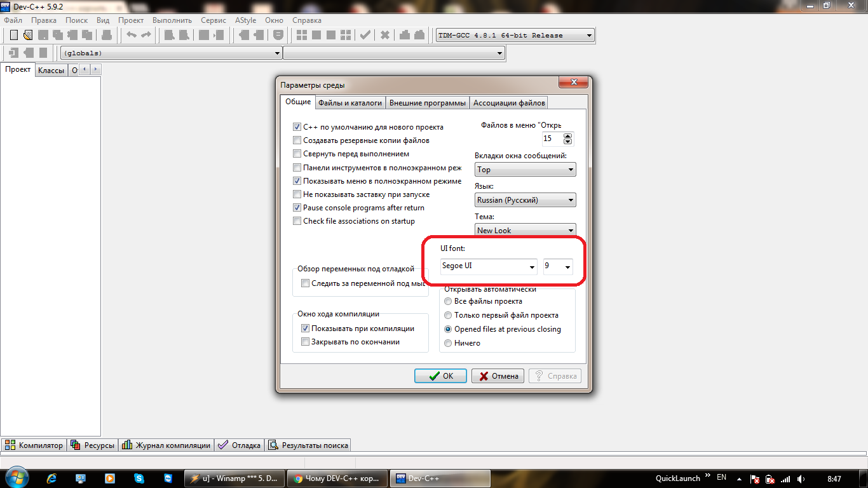This screenshot has width=868, height=488.
Task: Toggle Показывать меню в полноэкранном режиме
Action: tap(297, 181)
